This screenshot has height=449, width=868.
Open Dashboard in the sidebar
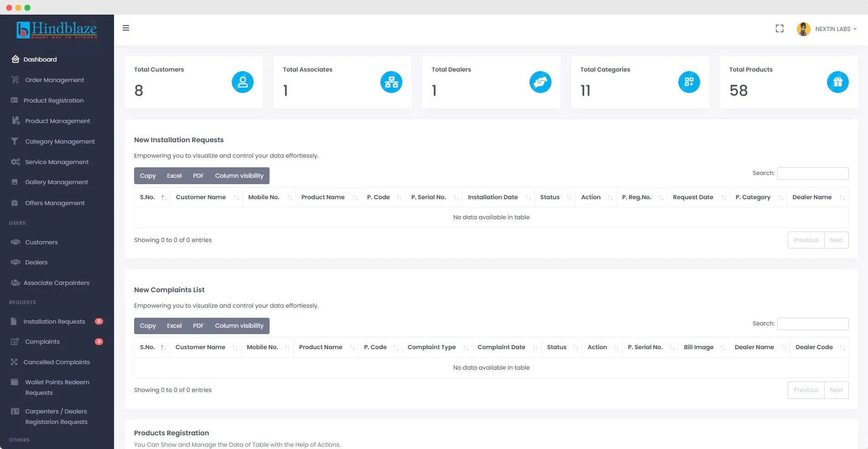pos(40,59)
